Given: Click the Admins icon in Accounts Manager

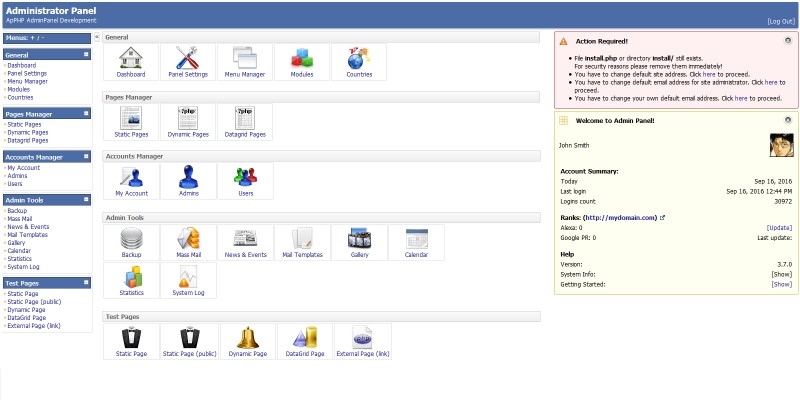Looking at the screenshot, I should tap(187, 181).
